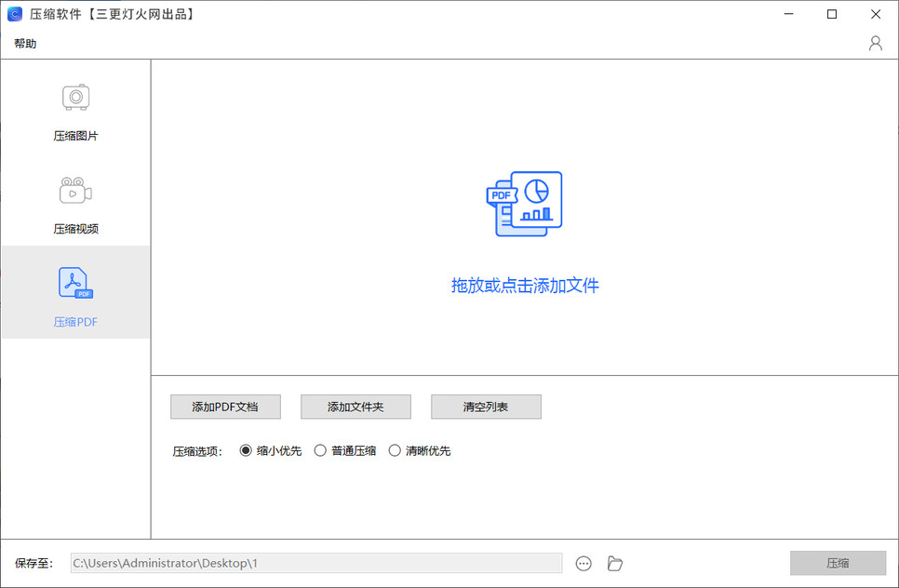This screenshot has width=899, height=588.
Task: Click 添加文件夹 button
Action: (356, 407)
